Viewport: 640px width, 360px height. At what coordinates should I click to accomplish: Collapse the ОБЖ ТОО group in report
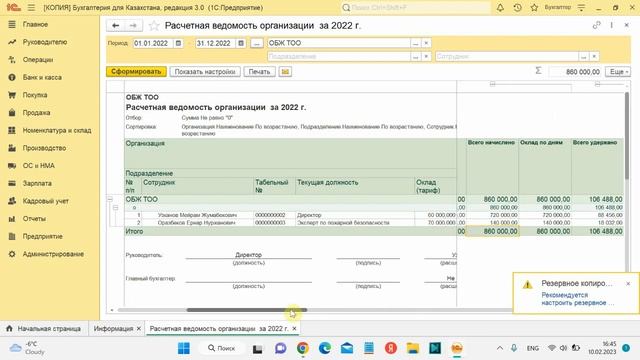[110, 199]
